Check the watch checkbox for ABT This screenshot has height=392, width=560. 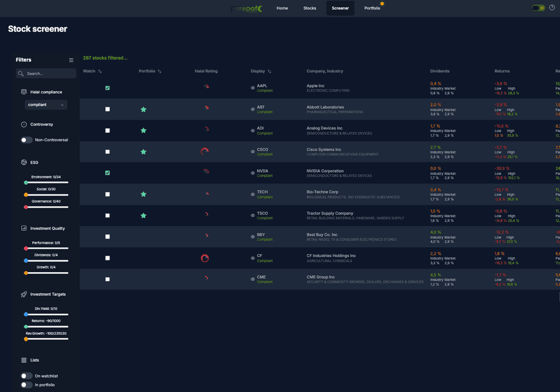(x=107, y=109)
